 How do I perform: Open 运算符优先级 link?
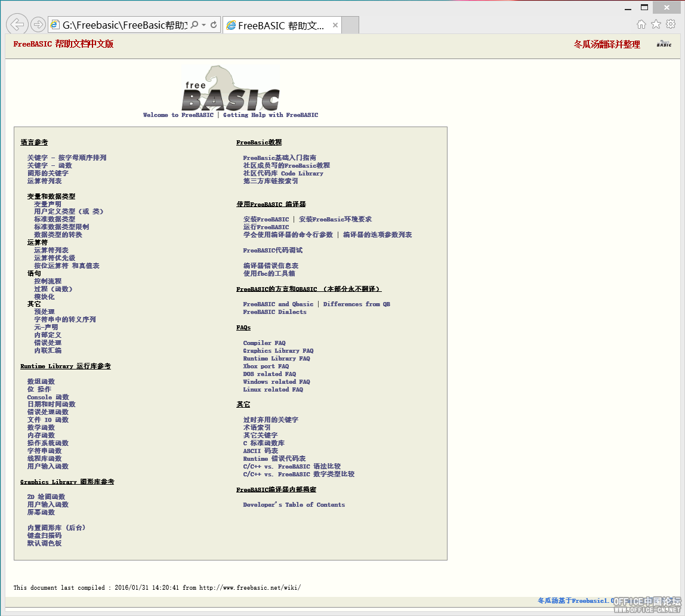pyautogui.click(x=55, y=258)
